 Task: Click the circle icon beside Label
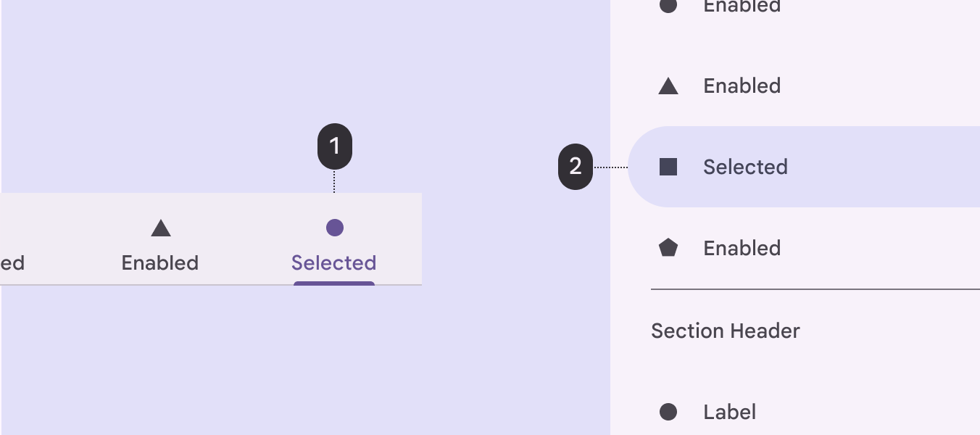tap(668, 412)
